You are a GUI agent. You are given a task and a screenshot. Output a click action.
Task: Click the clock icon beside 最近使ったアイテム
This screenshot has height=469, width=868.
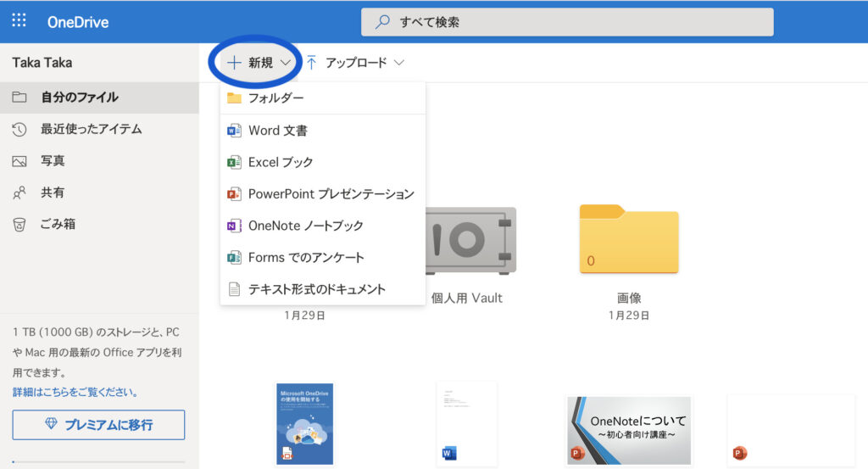[x=19, y=130]
